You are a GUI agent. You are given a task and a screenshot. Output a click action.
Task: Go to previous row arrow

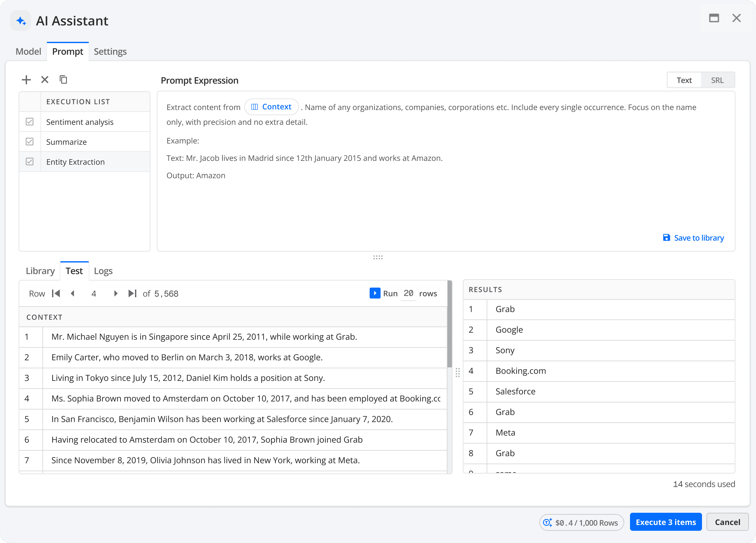(x=73, y=293)
